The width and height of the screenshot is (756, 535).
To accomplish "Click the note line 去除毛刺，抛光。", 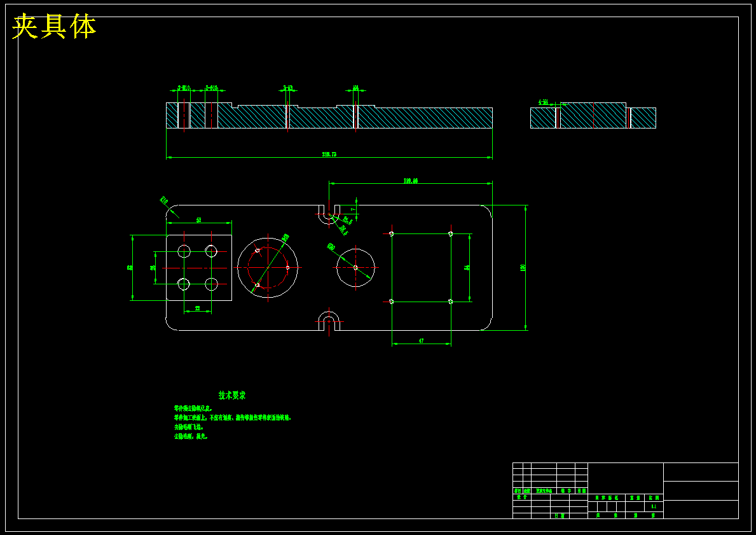I will (191, 436).
